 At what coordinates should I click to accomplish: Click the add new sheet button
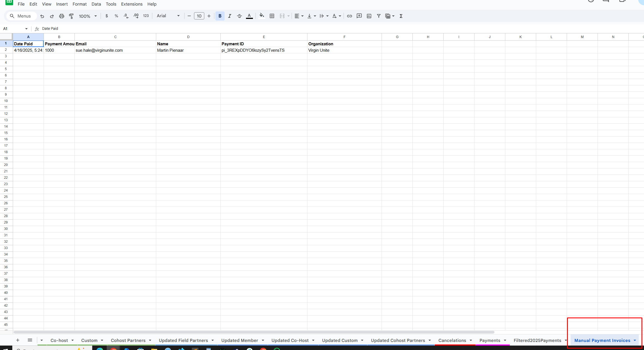tap(18, 340)
